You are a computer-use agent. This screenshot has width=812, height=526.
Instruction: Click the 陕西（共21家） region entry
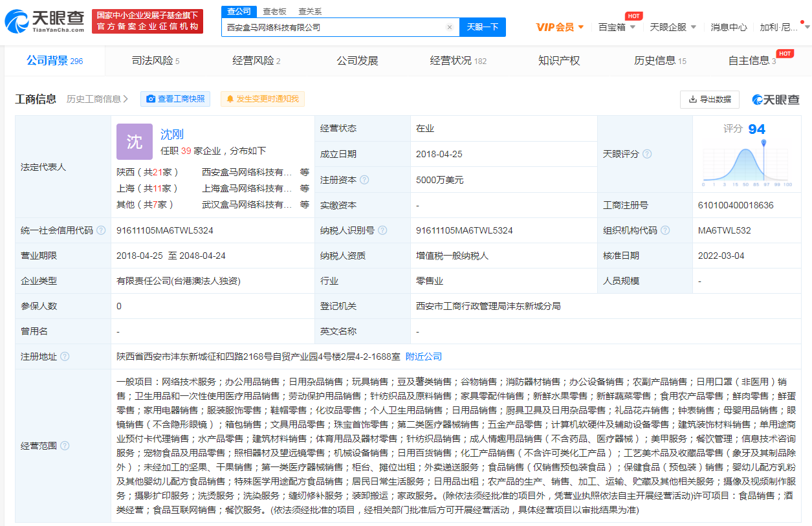[148, 173]
